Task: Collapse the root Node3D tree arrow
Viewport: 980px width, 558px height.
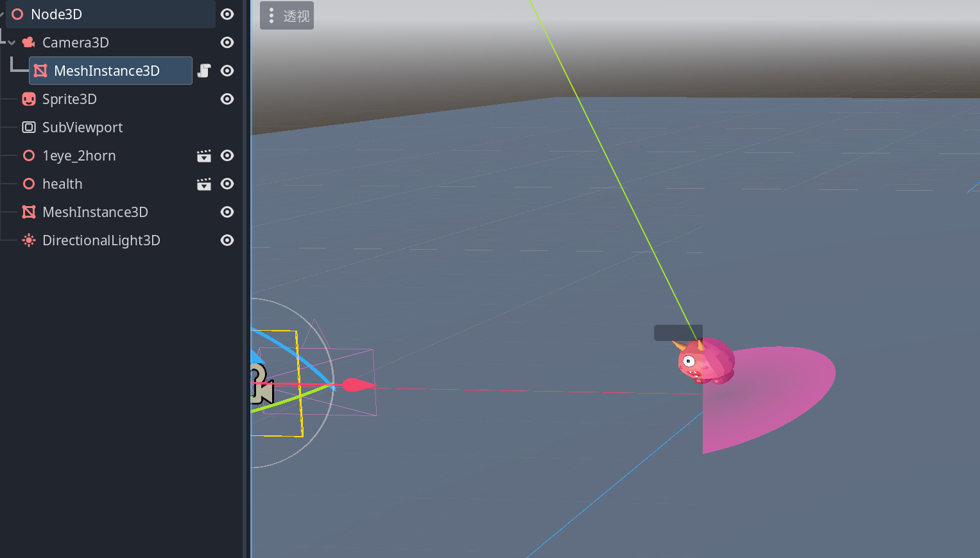Action: 2,14
